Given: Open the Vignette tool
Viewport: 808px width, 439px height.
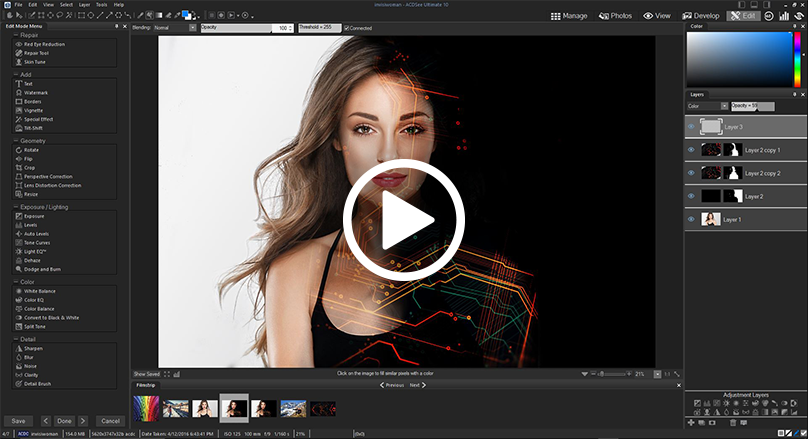Looking at the screenshot, I should pyautogui.click(x=35, y=110).
